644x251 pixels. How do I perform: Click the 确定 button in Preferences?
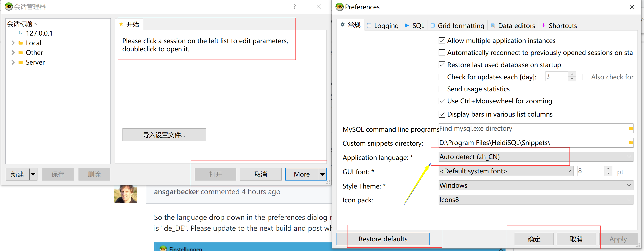[534, 239]
